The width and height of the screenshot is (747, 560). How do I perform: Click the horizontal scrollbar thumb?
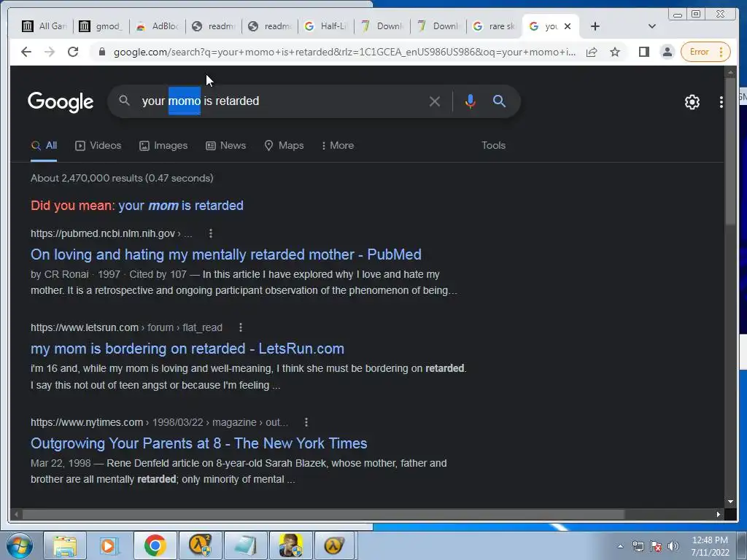pyautogui.click(x=324, y=514)
